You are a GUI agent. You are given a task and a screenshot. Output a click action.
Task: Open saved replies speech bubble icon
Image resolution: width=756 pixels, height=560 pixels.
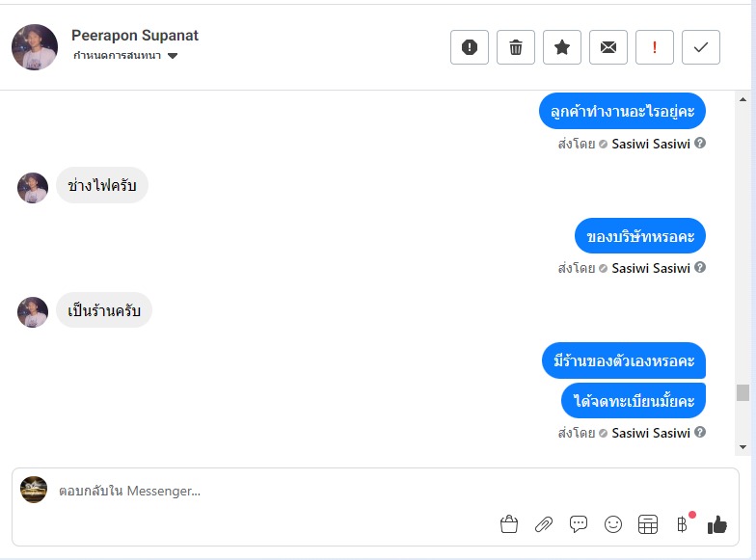[579, 524]
